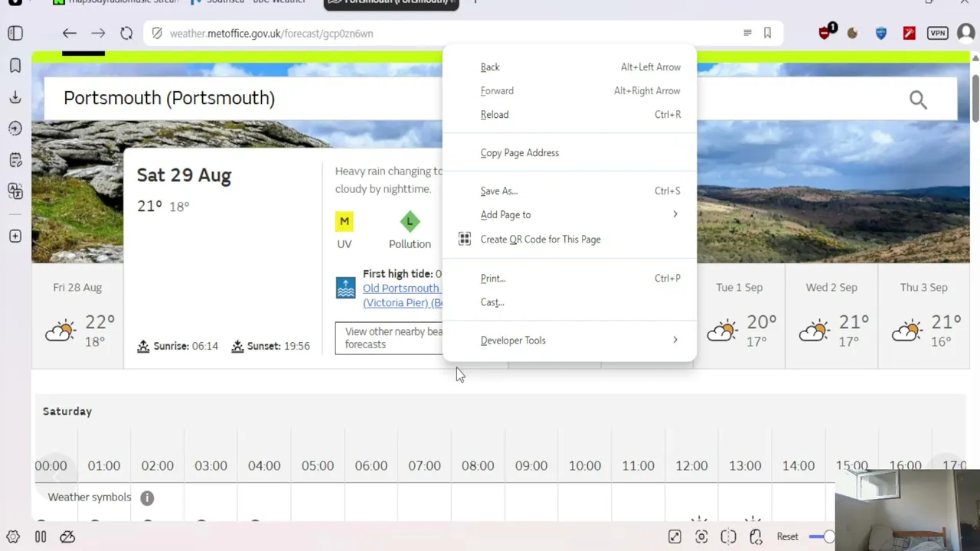Click the 12:00 hour column header
Viewport: 980px width, 551px height.
point(691,466)
